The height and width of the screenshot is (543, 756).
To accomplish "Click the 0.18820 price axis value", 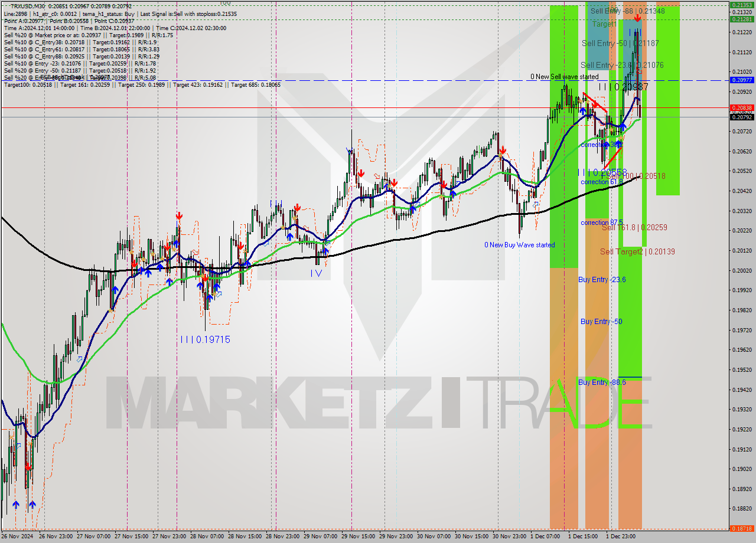I will point(742,509).
